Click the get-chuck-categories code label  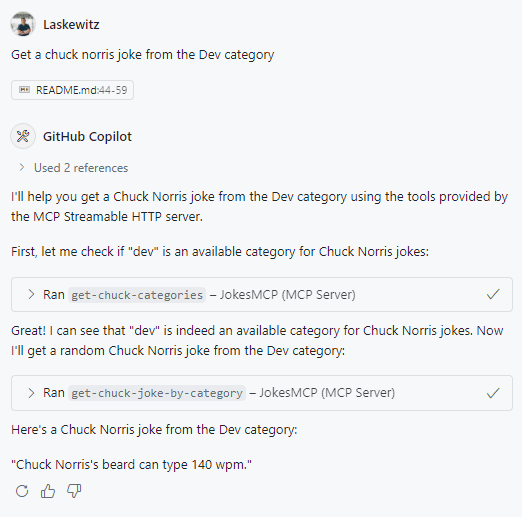point(137,295)
